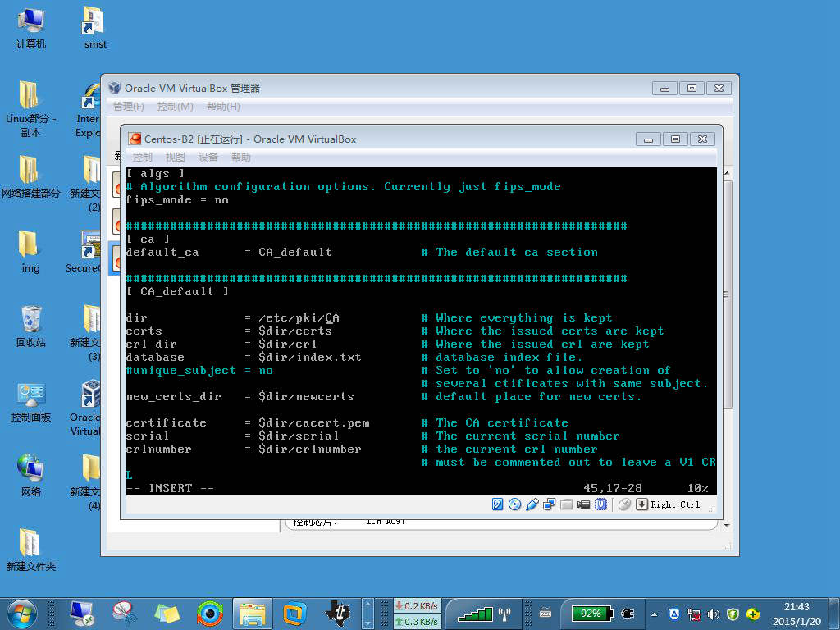The width and height of the screenshot is (840, 630).
Task: Click '$dir/index.txt' database value
Action: 309,357
